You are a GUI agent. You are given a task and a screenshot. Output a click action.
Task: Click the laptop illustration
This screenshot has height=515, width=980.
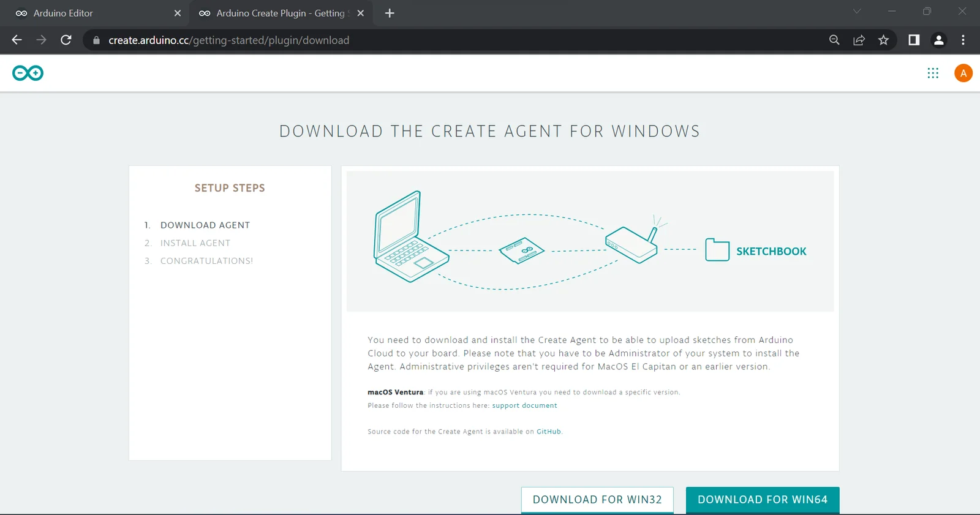411,236
